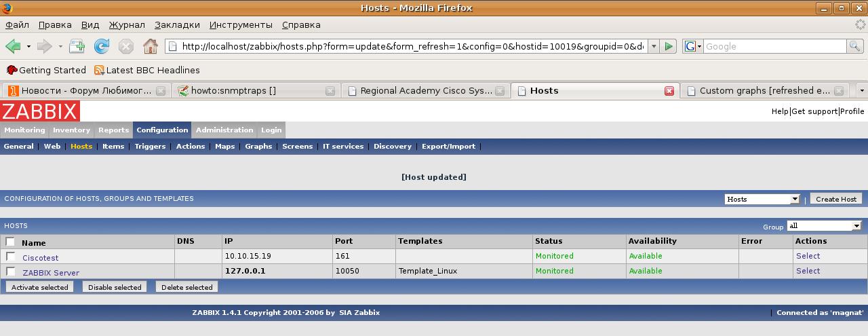The image size is (868, 336).
Task: Open the Правка menu
Action: (x=55, y=24)
